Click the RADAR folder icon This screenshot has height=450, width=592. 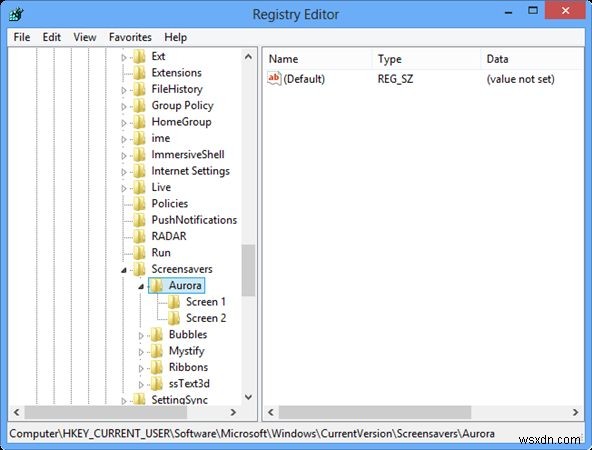point(139,236)
